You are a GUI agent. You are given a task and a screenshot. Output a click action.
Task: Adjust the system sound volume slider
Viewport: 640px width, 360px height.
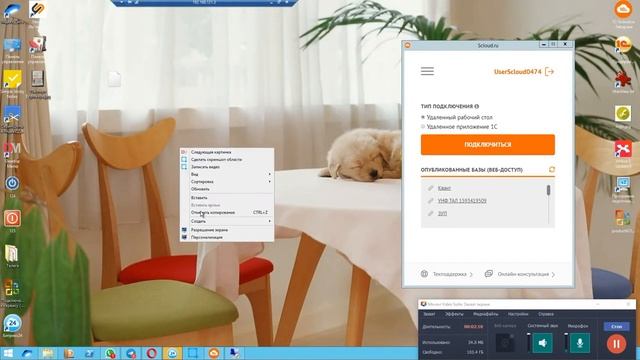pyautogui.click(x=529, y=342)
